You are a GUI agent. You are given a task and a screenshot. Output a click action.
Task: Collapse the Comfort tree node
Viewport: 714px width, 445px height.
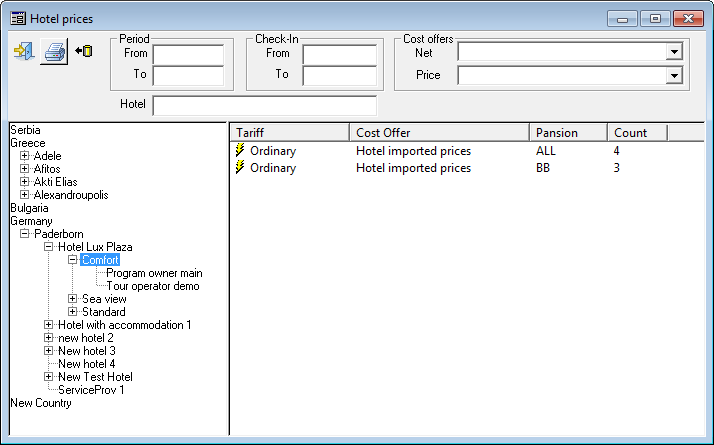(73, 260)
